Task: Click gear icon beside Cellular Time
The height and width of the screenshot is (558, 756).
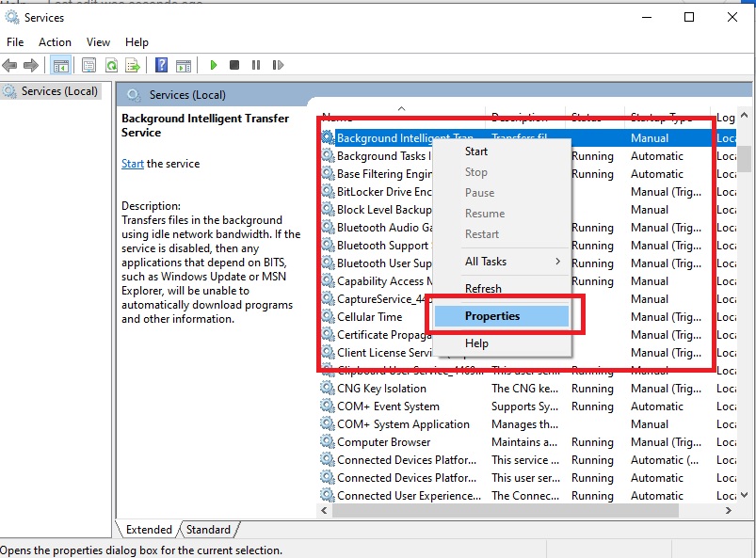Action: pyautogui.click(x=328, y=316)
